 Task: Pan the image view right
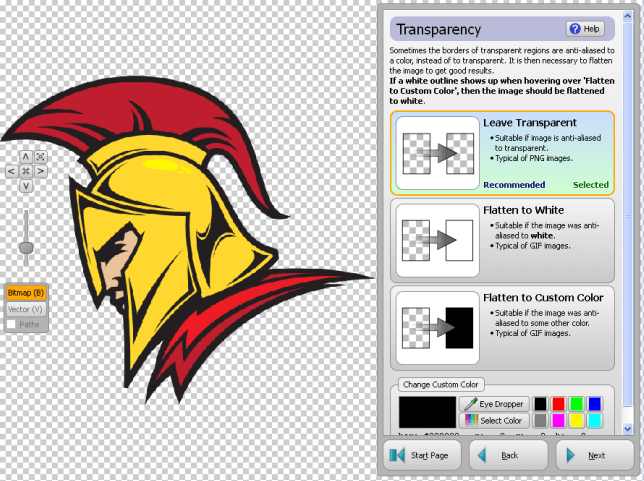pyautogui.click(x=41, y=172)
